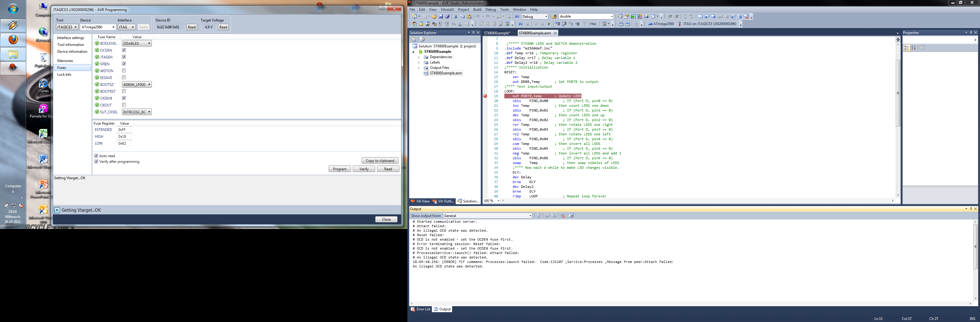Click the Properties icon in Solution Explorer toolbar
This screenshot has width=980, height=322.
point(414,39)
